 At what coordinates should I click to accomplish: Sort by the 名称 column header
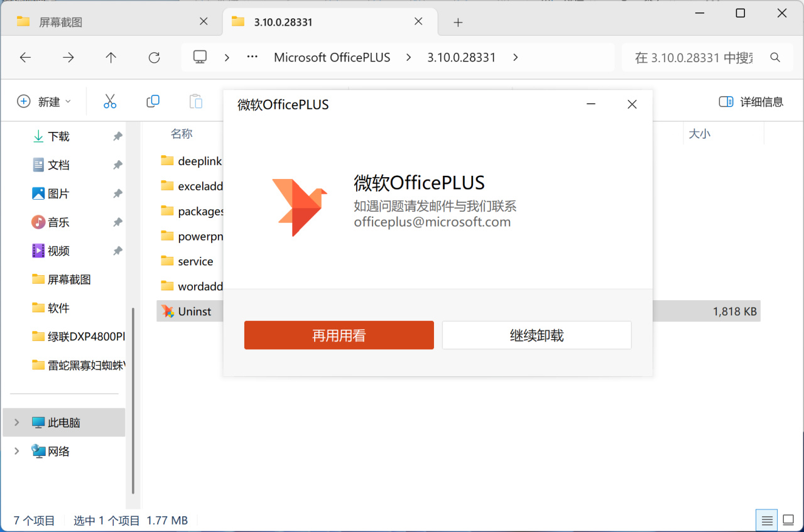[182, 134]
